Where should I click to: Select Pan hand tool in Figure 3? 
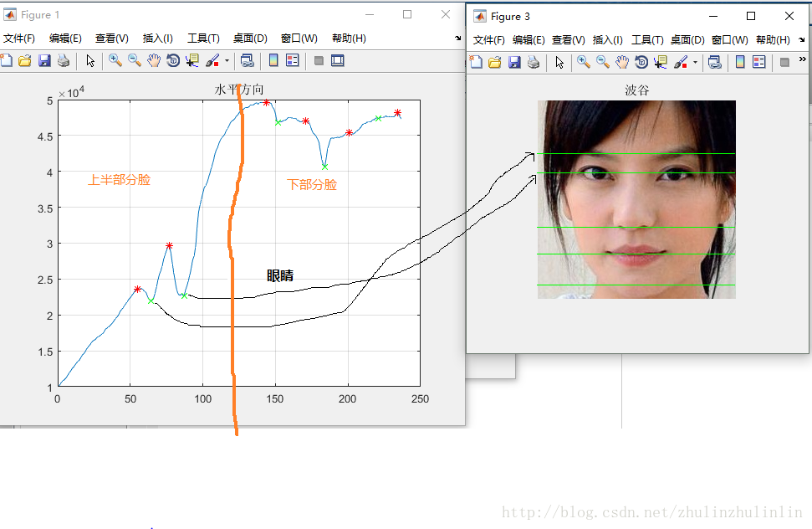tap(622, 63)
